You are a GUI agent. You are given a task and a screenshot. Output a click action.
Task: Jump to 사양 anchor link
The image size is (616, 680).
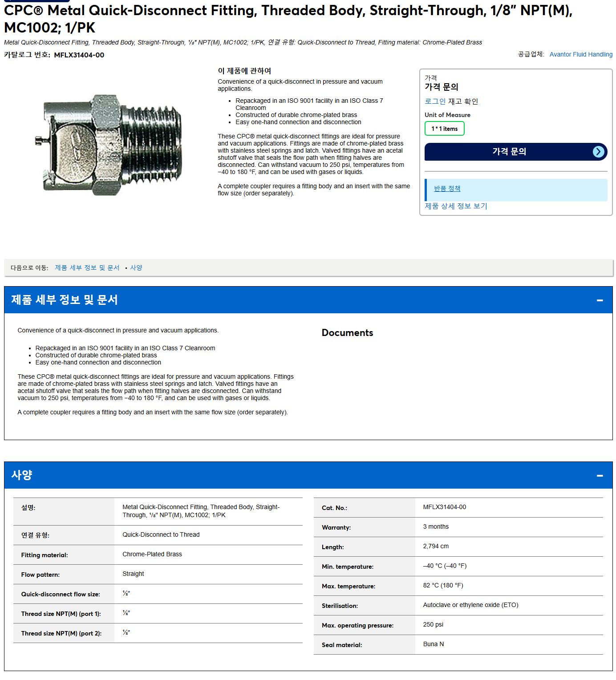coord(136,267)
